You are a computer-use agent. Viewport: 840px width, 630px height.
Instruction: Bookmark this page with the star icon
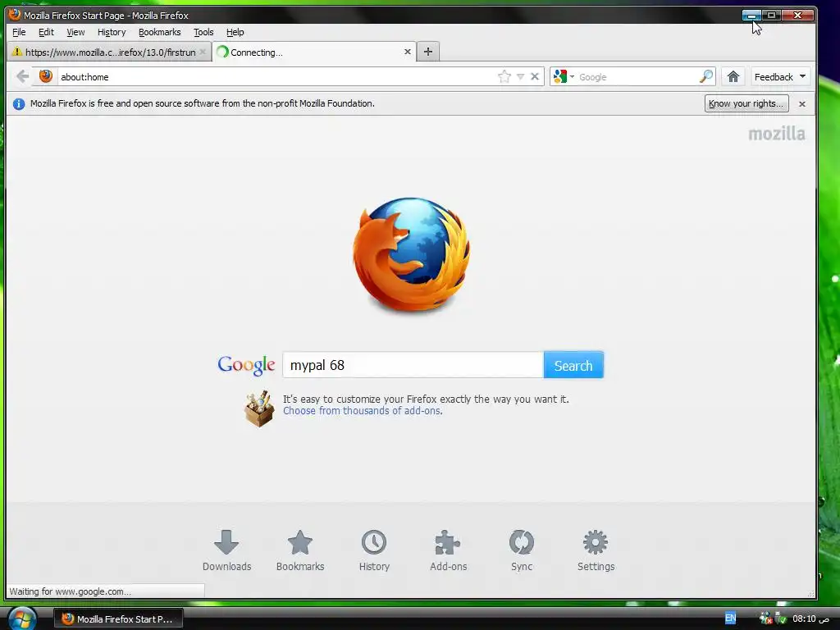pyautogui.click(x=504, y=76)
